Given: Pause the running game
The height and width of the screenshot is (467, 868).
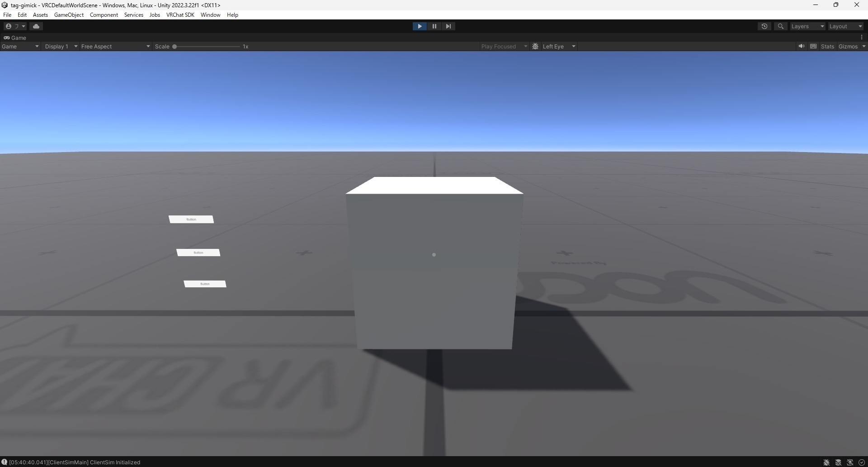Looking at the screenshot, I should [434, 26].
